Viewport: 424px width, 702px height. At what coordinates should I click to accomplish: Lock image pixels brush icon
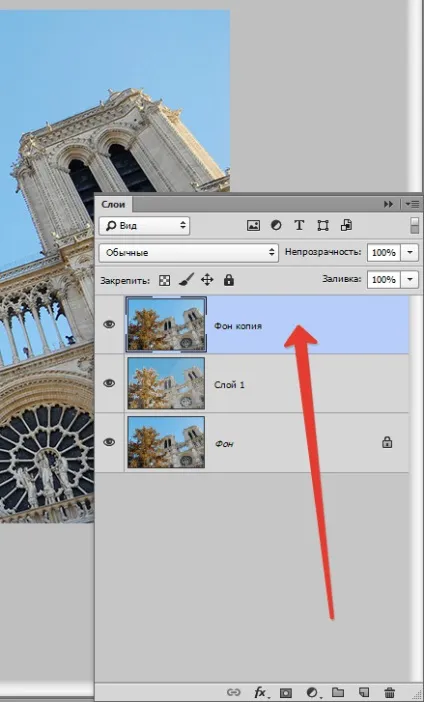(186, 280)
